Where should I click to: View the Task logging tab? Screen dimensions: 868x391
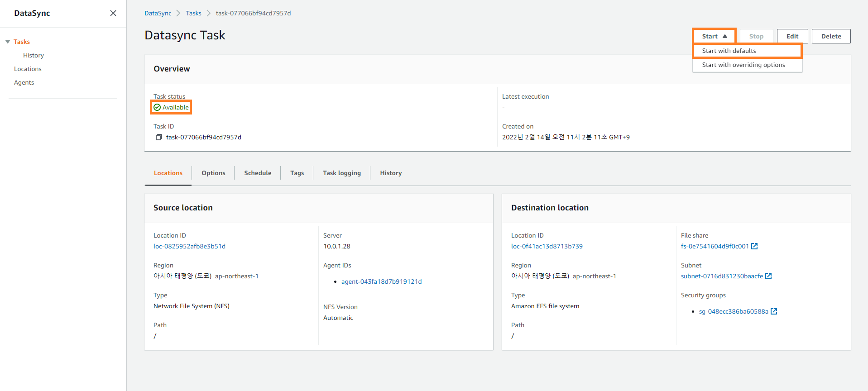point(342,173)
